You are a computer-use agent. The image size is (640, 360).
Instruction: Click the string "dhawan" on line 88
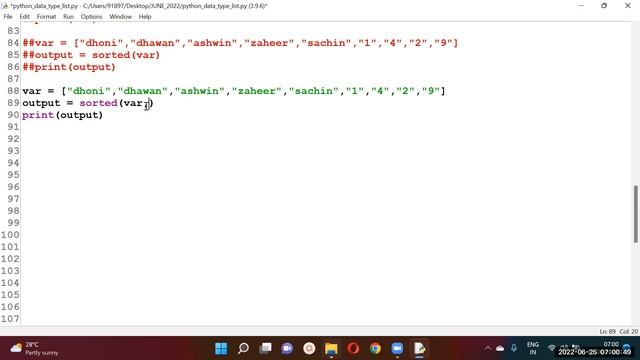(x=142, y=91)
